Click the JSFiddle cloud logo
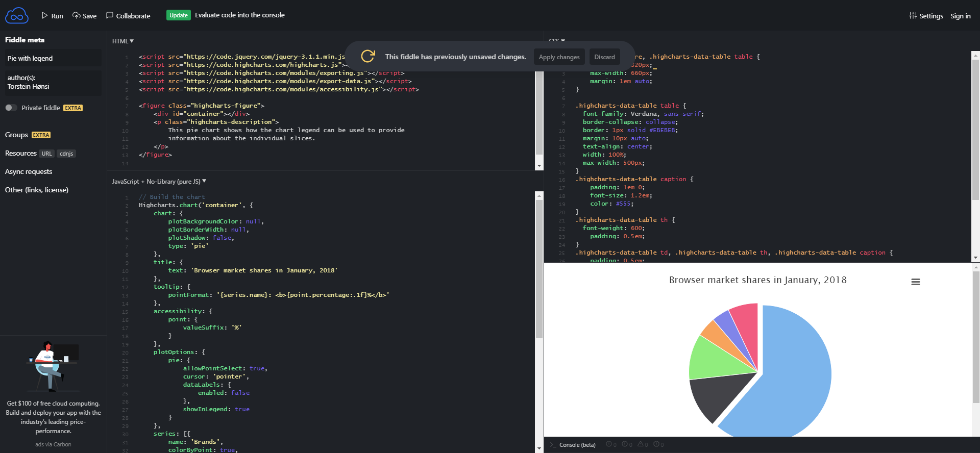 [x=17, y=15]
